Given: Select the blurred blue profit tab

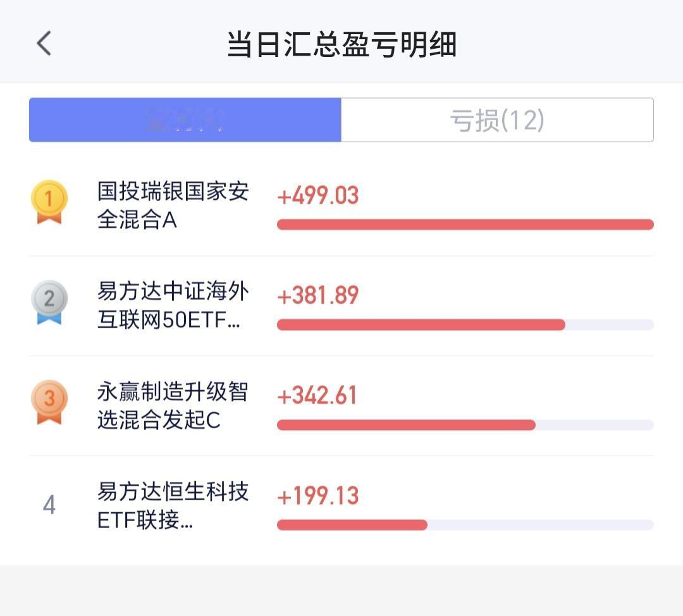Looking at the screenshot, I should coord(185,120).
